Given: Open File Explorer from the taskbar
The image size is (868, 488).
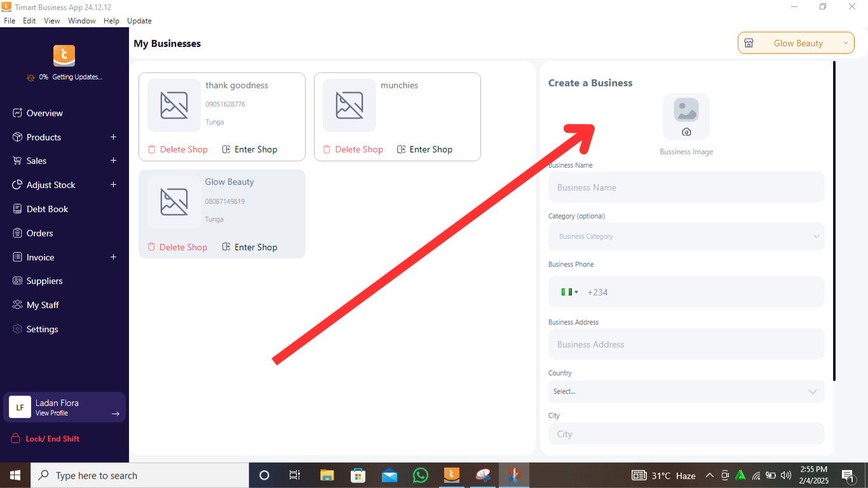Looking at the screenshot, I should (327, 475).
